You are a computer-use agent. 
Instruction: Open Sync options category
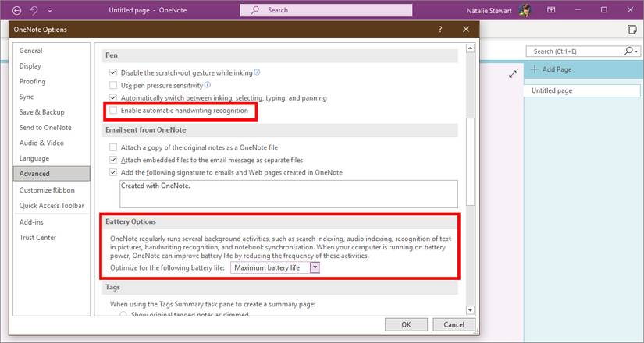(x=52, y=97)
